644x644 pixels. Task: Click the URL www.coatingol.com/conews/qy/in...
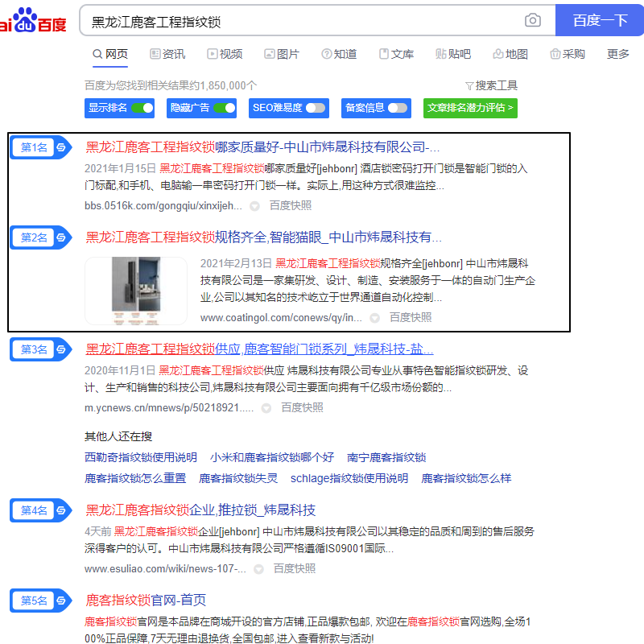click(x=281, y=317)
